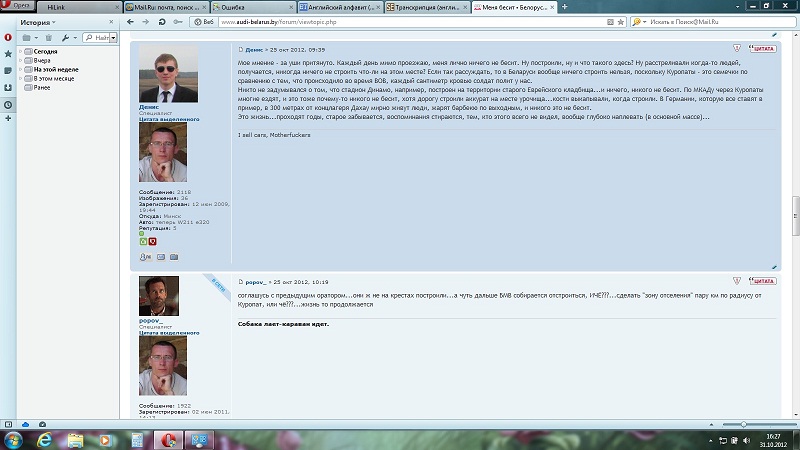
Task: Open the closed tabs dropdown arrow
Action: [737, 7]
